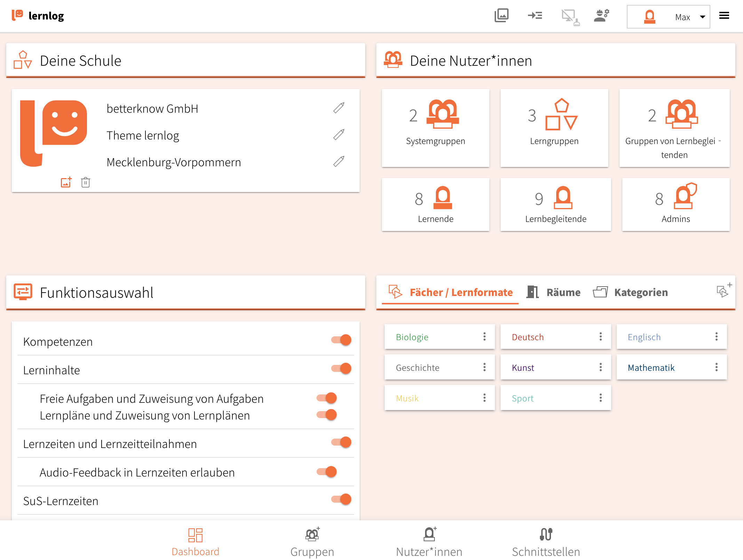Screen dimensions: 743x560
Task: Upload a new school logo image
Action: [66, 182]
